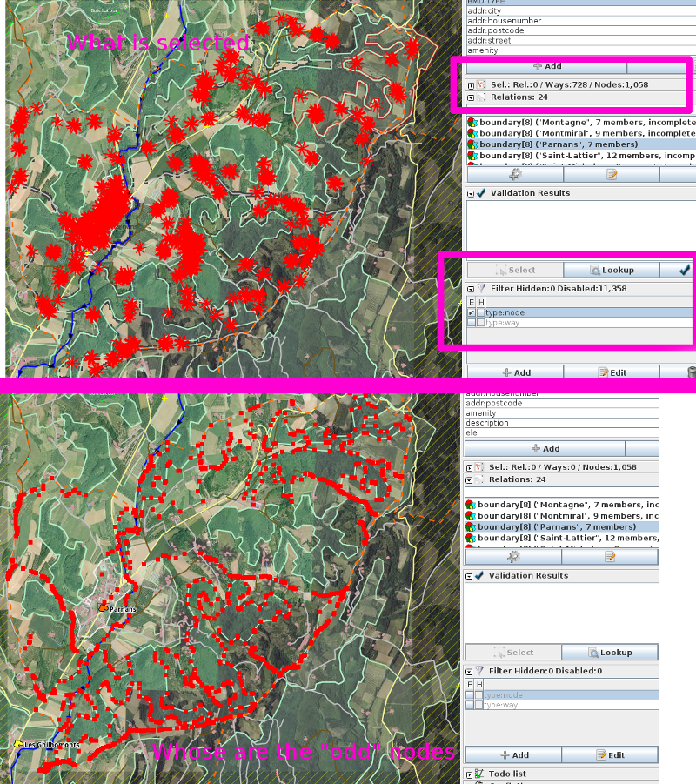696x784 pixels.
Task: Click Edit relation notepad button, upper screenshot
Action: pos(612,174)
